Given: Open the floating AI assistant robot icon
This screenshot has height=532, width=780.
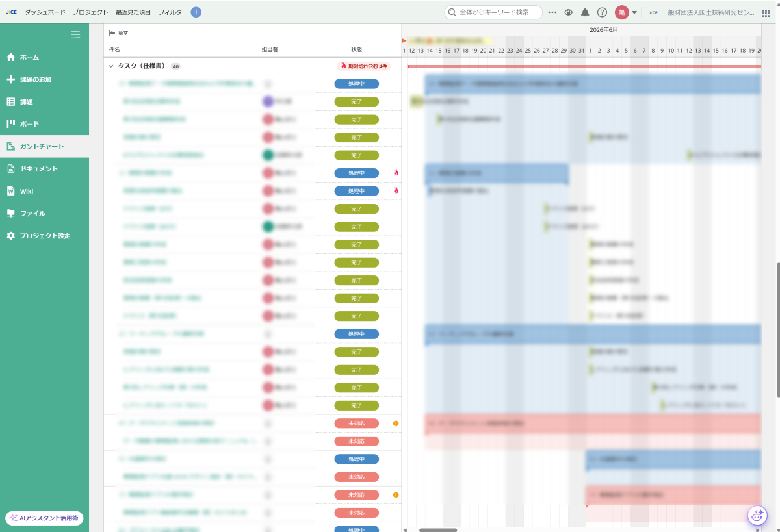Looking at the screenshot, I should (x=757, y=516).
